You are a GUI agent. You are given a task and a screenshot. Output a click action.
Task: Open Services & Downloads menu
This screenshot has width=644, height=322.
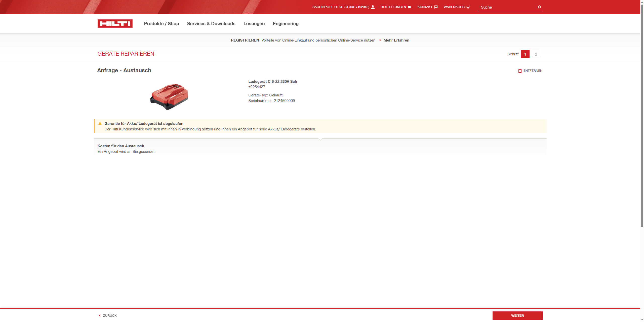click(x=211, y=24)
